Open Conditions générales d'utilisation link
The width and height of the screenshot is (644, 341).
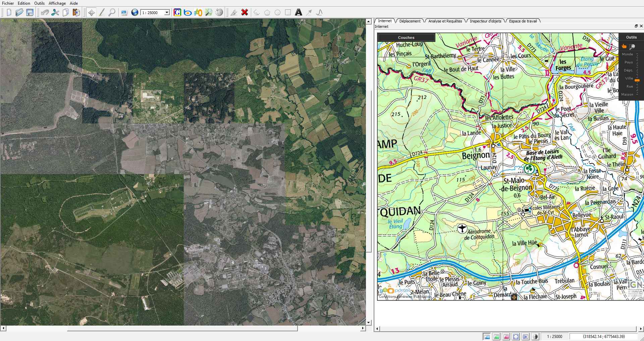pos(405,297)
